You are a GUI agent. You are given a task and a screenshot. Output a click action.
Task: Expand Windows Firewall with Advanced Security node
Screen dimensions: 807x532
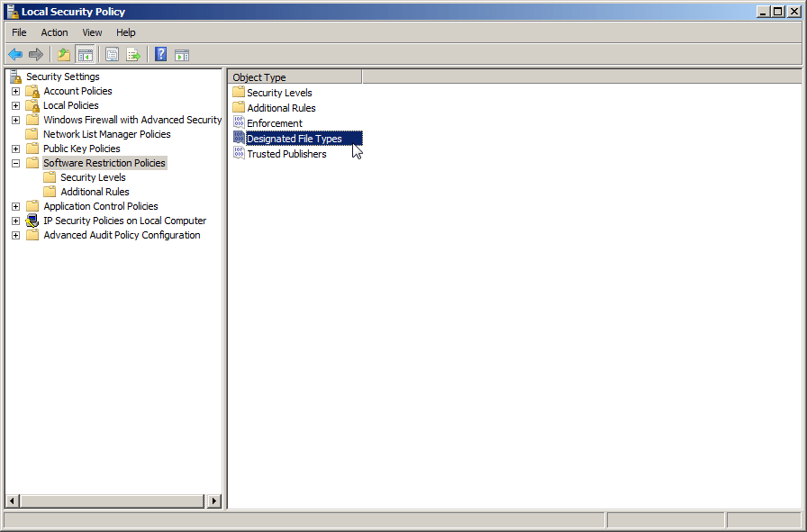(x=16, y=121)
